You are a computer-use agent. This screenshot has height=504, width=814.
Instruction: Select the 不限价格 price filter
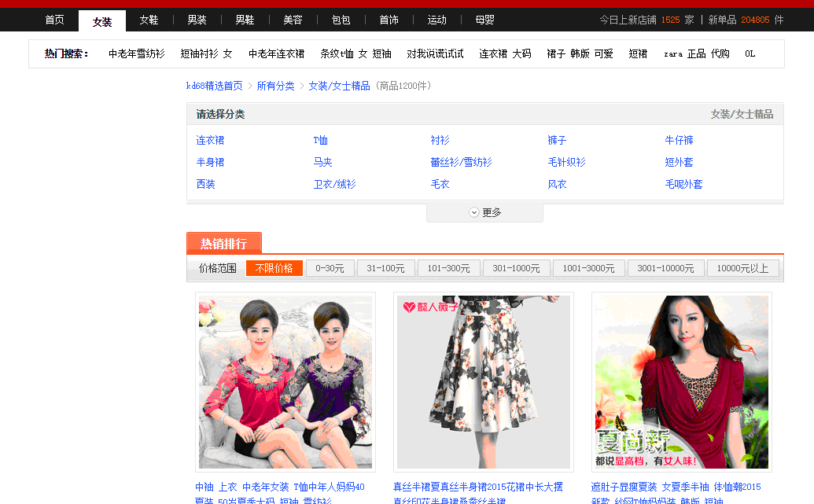tap(274, 268)
